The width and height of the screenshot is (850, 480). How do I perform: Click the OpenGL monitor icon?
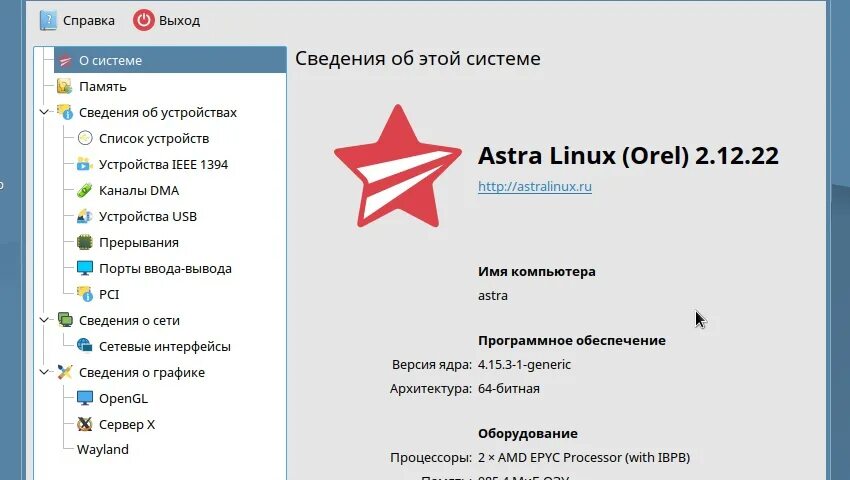click(x=85, y=398)
